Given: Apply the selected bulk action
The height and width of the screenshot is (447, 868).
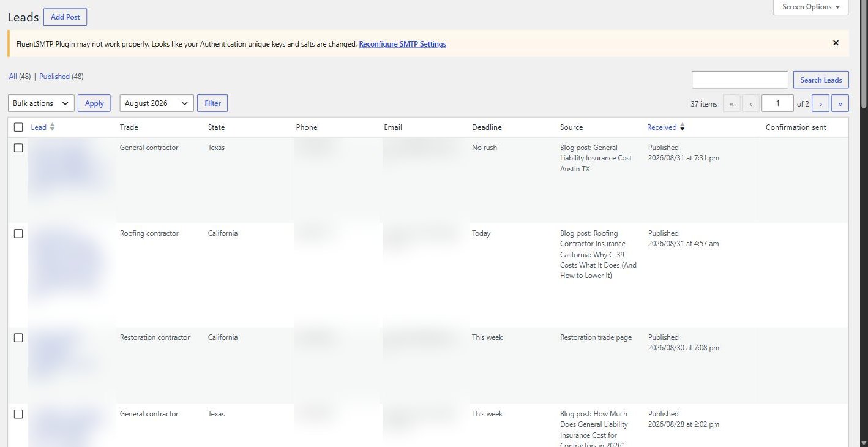Looking at the screenshot, I should click(x=94, y=103).
